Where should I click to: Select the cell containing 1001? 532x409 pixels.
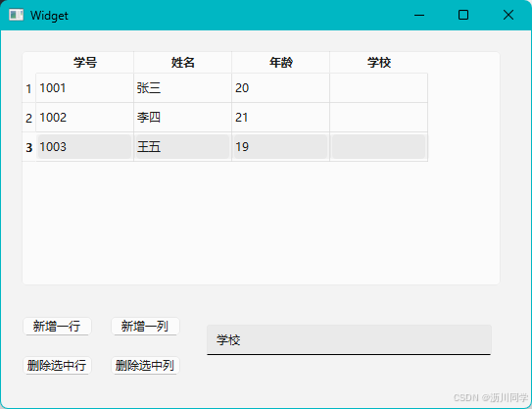pos(85,88)
